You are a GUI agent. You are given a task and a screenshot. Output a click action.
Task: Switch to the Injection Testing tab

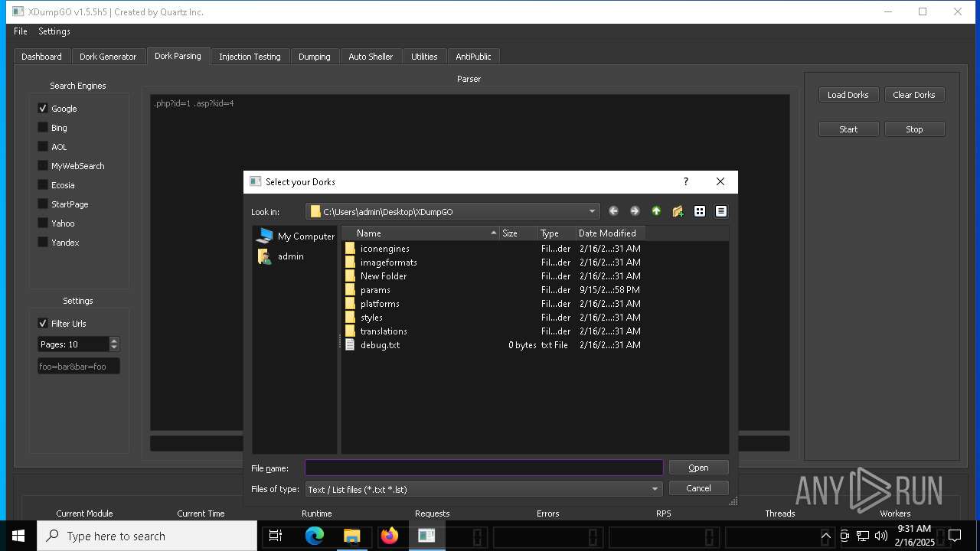point(250,57)
